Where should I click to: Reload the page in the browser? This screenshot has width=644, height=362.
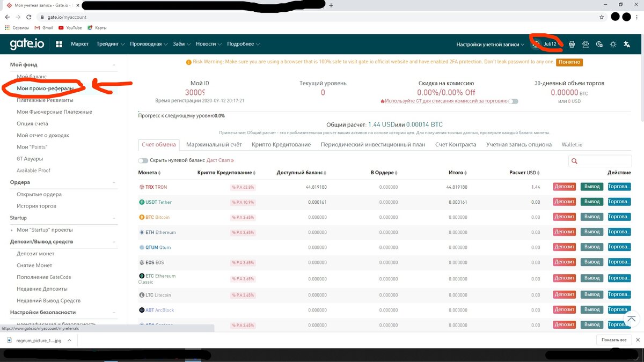pyautogui.click(x=29, y=17)
